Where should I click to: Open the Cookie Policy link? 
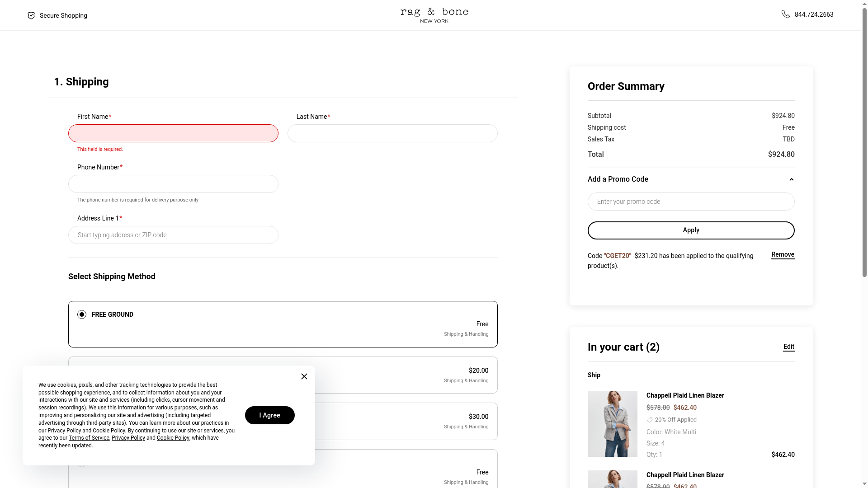[173, 438]
